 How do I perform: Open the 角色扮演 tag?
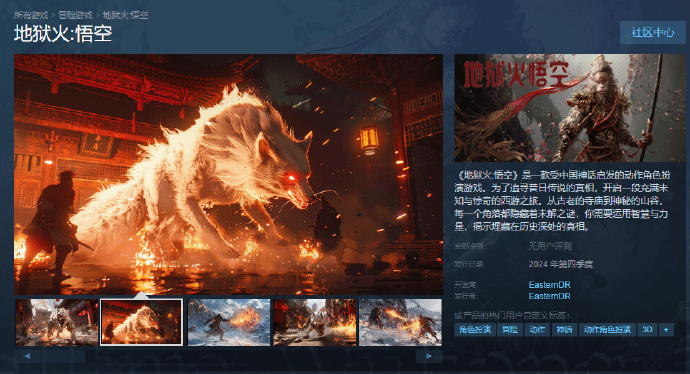(475, 330)
